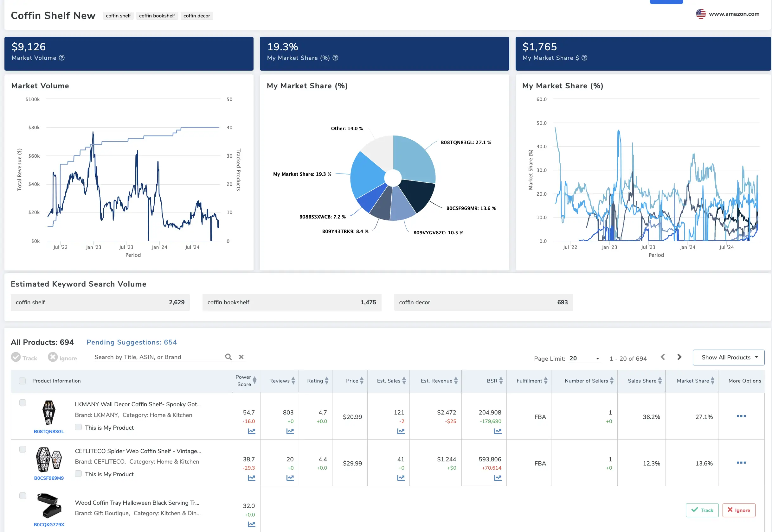Screen dimensions: 772x532
Task: Ignore the Wood Coffin Tray product
Action: [739, 510]
